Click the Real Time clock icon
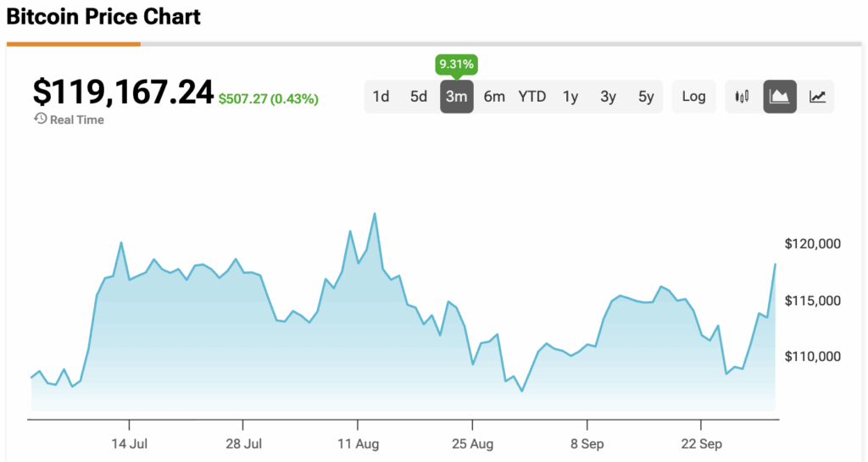This screenshot has width=868, height=462. (x=40, y=120)
